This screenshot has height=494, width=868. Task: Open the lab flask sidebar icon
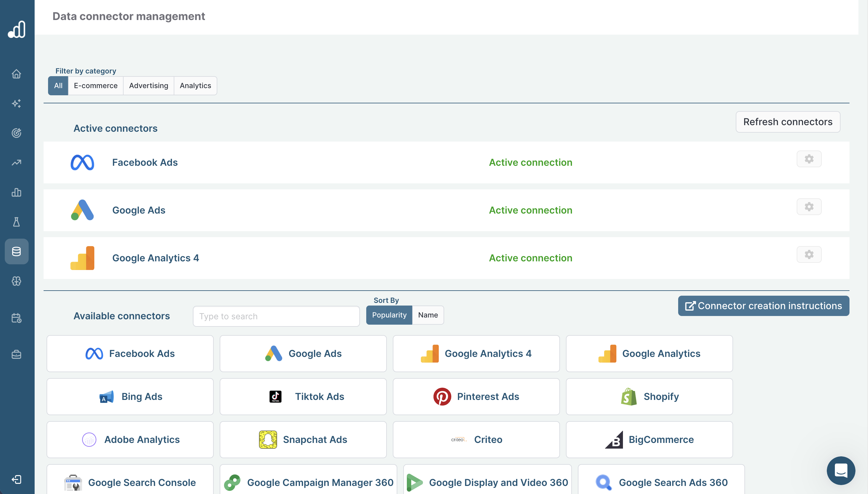16,222
